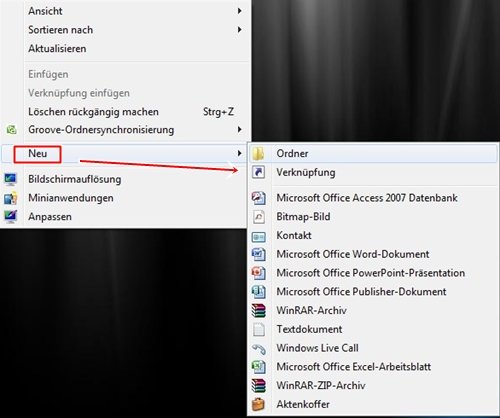Image resolution: width=500 pixels, height=418 pixels.
Task: Expand the Sortieren nach submenu arrow
Action: coord(239,30)
